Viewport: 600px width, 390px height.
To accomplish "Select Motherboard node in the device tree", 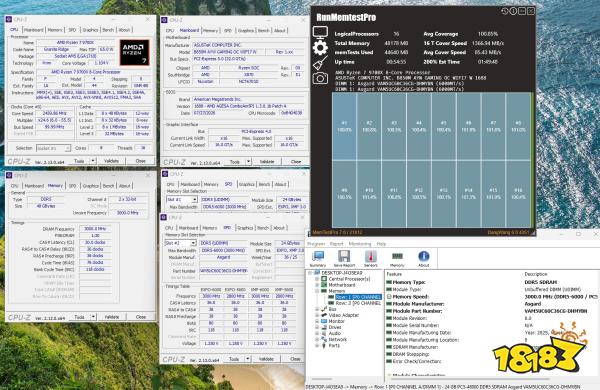I will (x=342, y=285).
